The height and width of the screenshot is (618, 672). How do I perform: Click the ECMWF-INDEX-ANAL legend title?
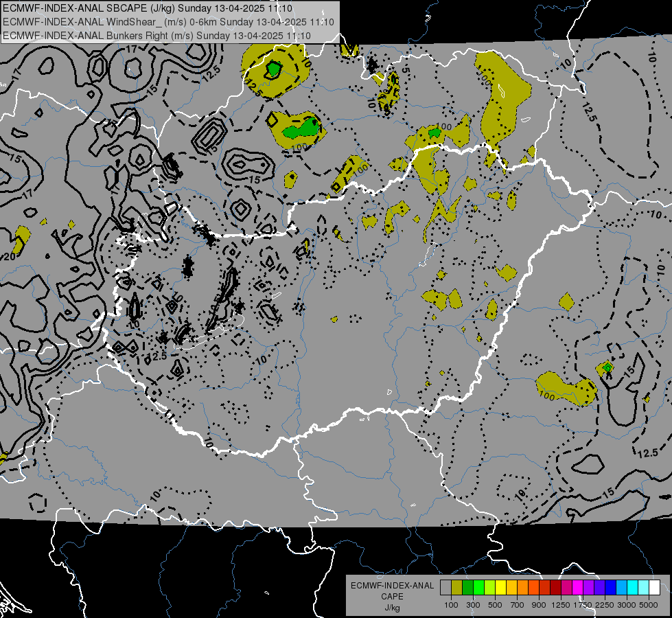[x=392, y=586]
